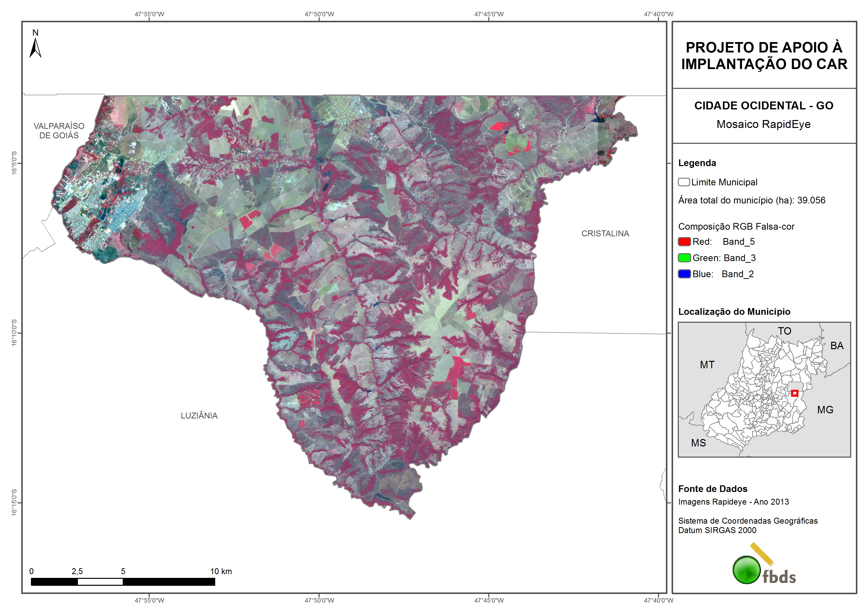Click the Fonte de Dados heading
Viewport: 868px width, 614px height.
click(713, 489)
